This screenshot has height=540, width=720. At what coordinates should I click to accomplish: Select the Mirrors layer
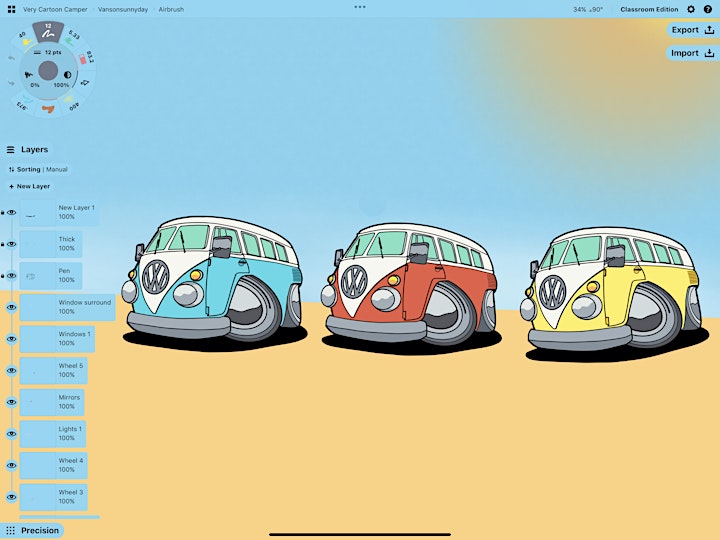click(52, 402)
